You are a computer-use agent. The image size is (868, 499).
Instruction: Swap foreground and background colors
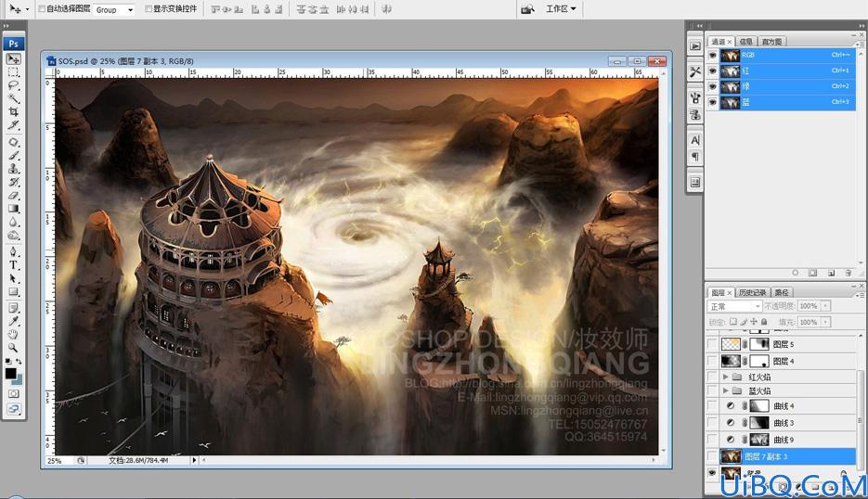click(x=19, y=361)
